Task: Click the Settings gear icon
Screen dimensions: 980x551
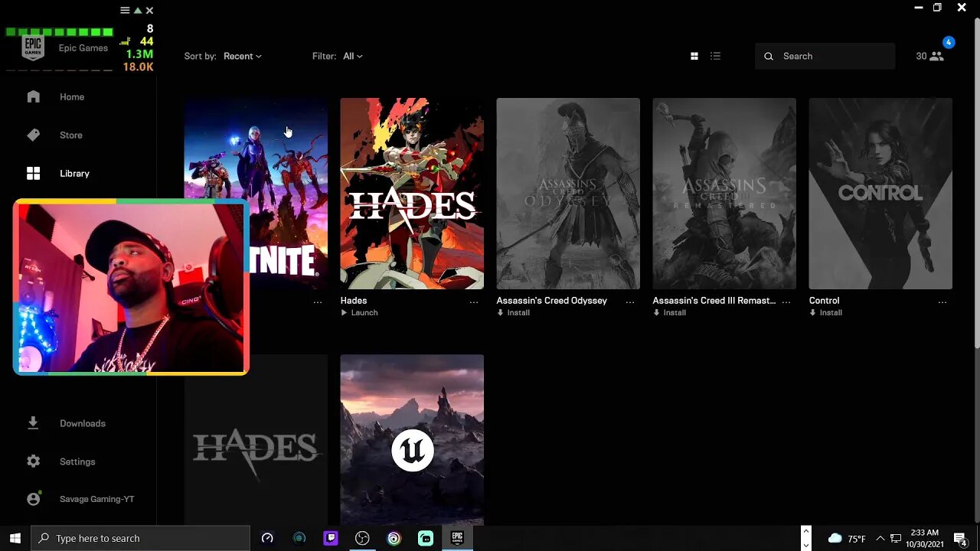Action: coord(33,461)
